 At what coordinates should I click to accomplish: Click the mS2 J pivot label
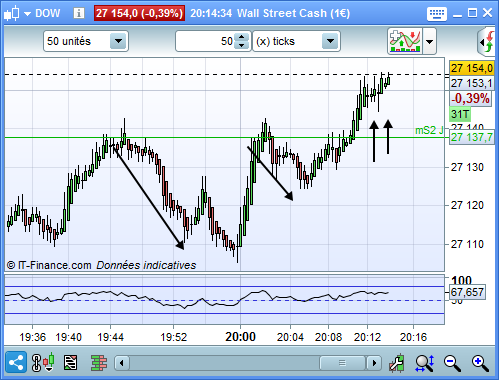pyautogui.click(x=429, y=130)
